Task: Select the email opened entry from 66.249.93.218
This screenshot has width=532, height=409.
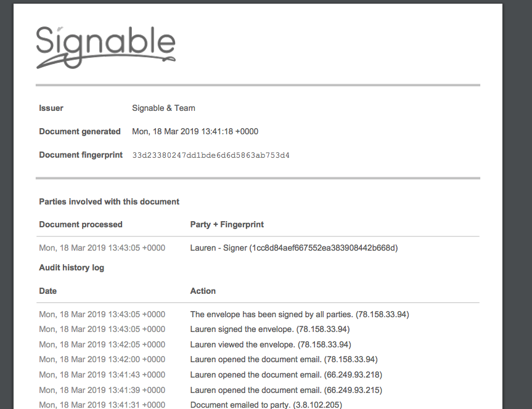Action: pos(286,375)
